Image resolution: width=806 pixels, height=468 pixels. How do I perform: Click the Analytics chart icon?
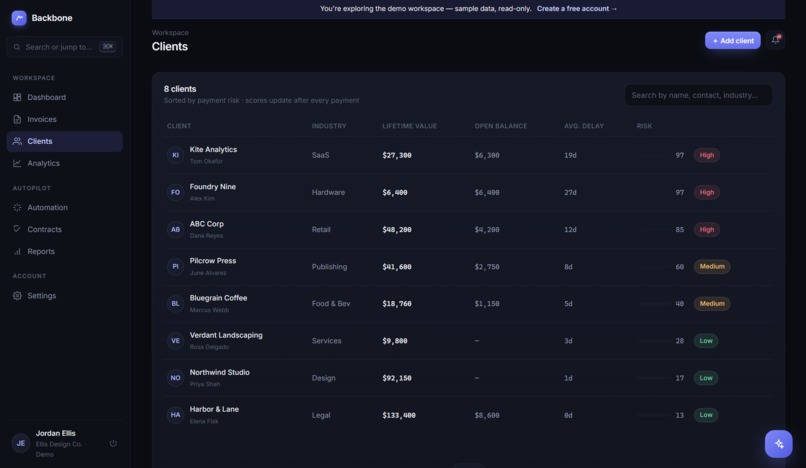pos(17,163)
